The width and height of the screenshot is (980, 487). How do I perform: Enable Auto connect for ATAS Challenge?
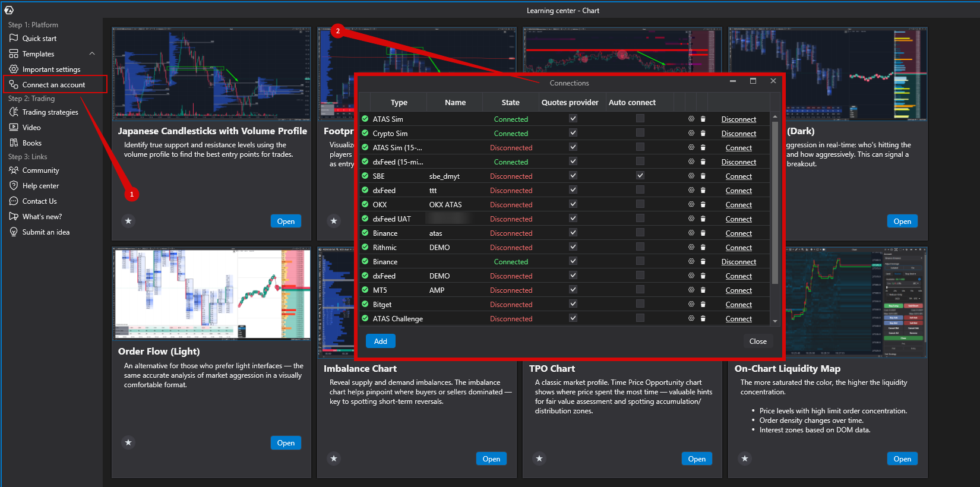click(640, 318)
